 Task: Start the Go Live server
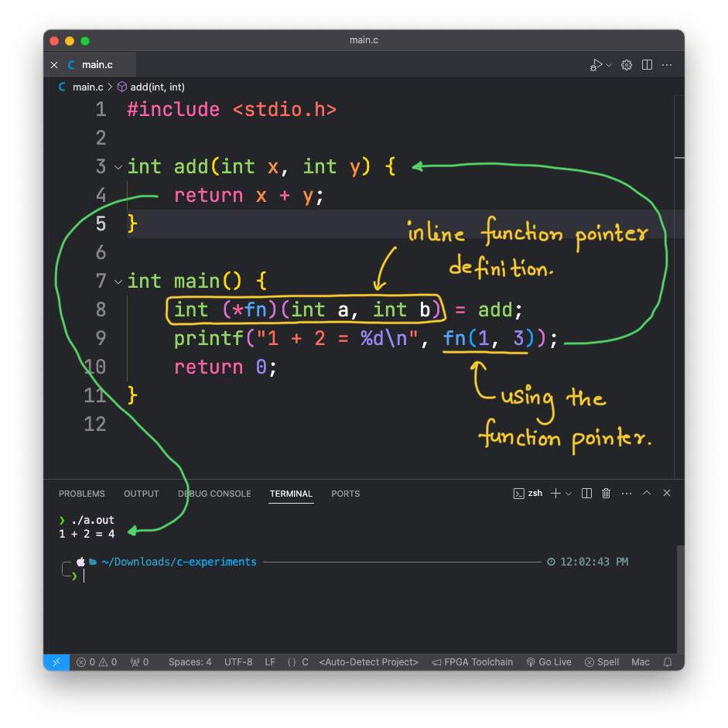(x=549, y=662)
